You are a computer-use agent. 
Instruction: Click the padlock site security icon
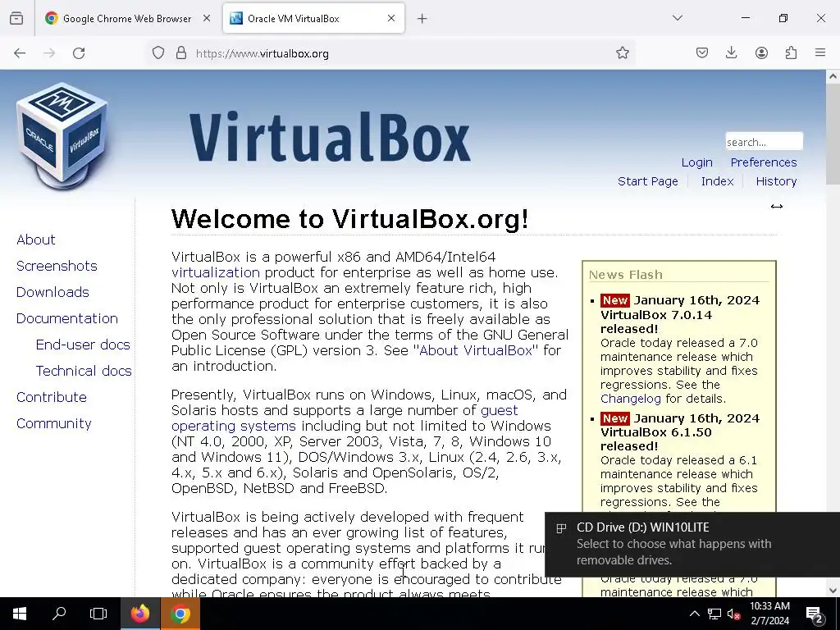[181, 52]
